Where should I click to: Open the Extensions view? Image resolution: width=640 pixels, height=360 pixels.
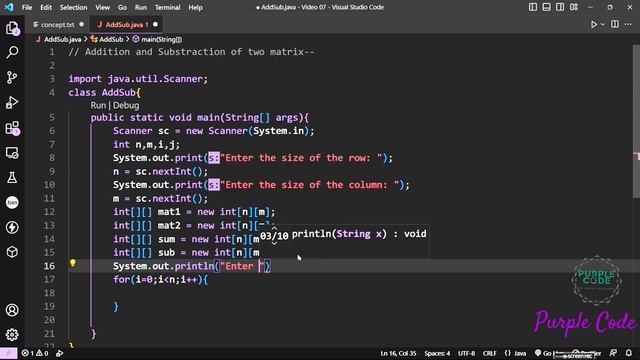pos(12,128)
